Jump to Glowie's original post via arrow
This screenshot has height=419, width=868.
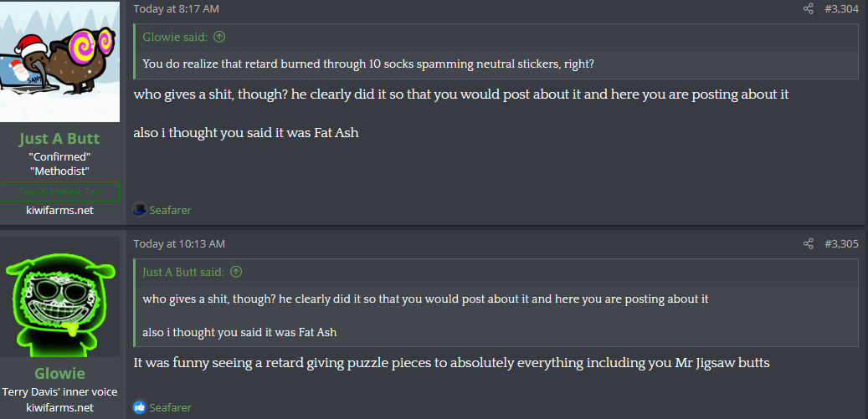click(x=219, y=37)
